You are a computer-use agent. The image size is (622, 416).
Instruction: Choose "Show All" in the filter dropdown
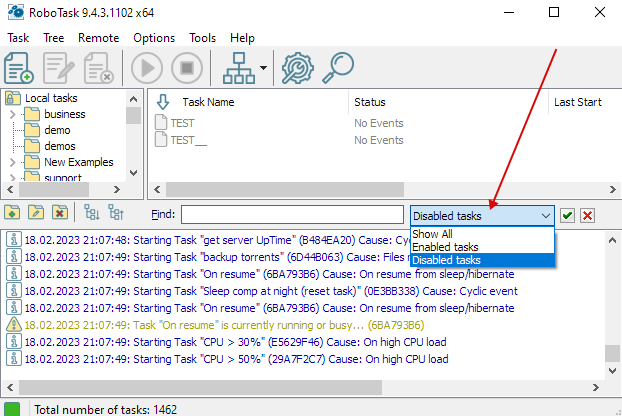coord(432,234)
